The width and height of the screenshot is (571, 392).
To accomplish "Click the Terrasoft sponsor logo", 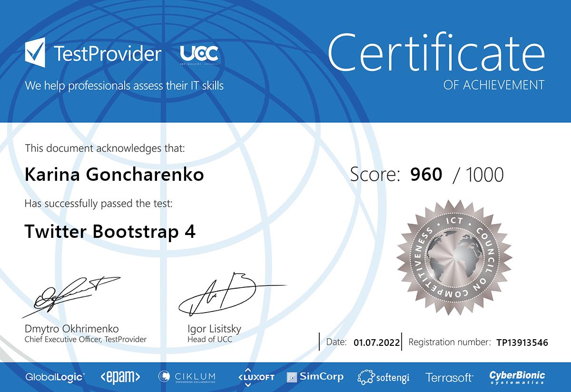I will [449, 378].
